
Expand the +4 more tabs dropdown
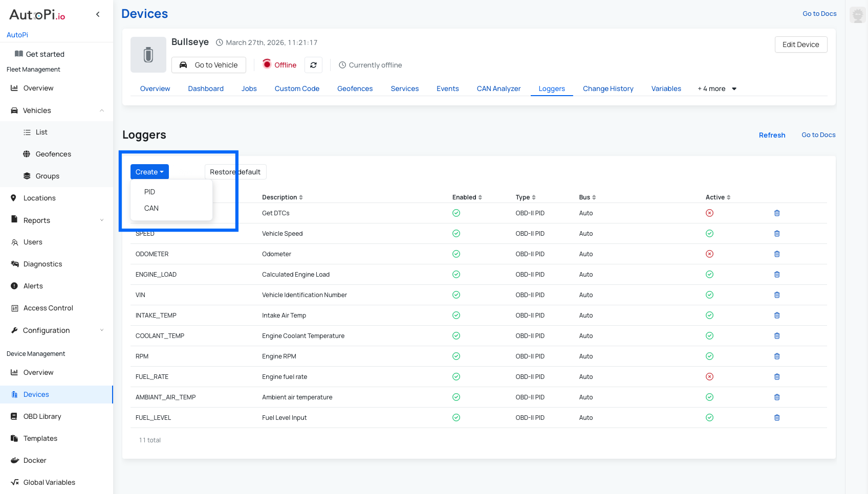(x=716, y=88)
